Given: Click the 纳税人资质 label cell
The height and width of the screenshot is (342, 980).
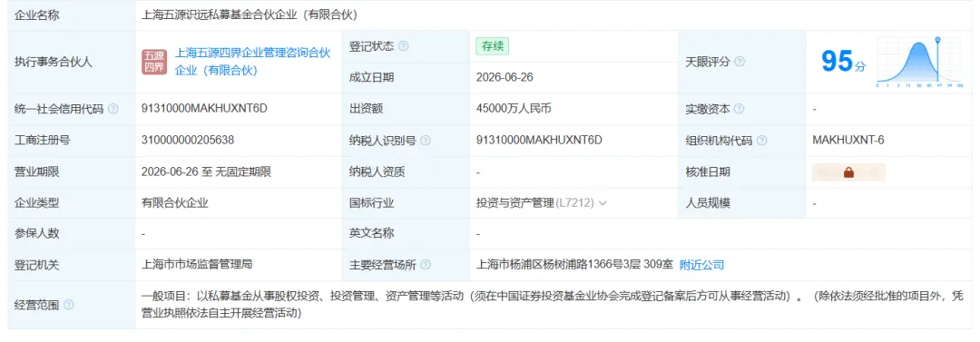Looking at the screenshot, I should pos(406,171).
